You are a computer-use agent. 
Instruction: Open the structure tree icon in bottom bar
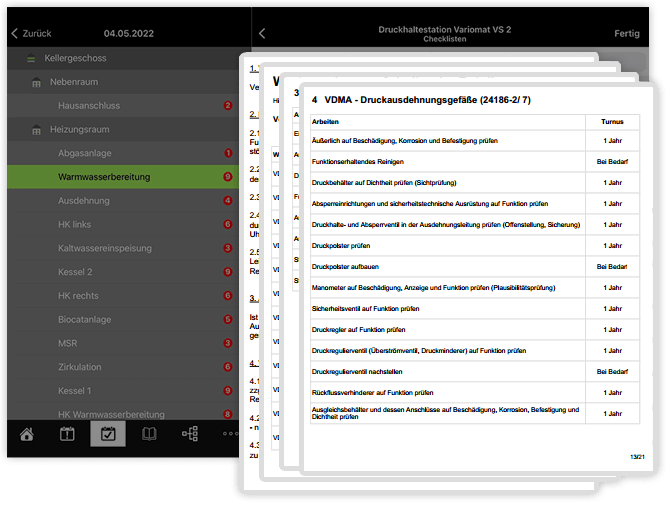pyautogui.click(x=190, y=434)
